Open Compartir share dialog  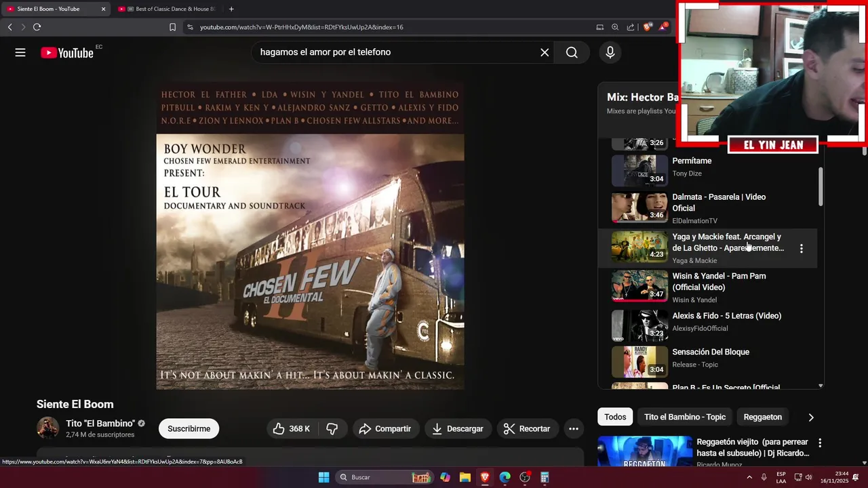point(385,428)
